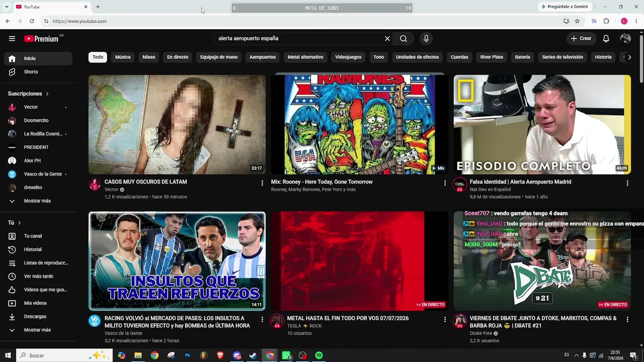Select the Equipaje de mano chip
The height and width of the screenshot is (362, 644).
(219, 57)
